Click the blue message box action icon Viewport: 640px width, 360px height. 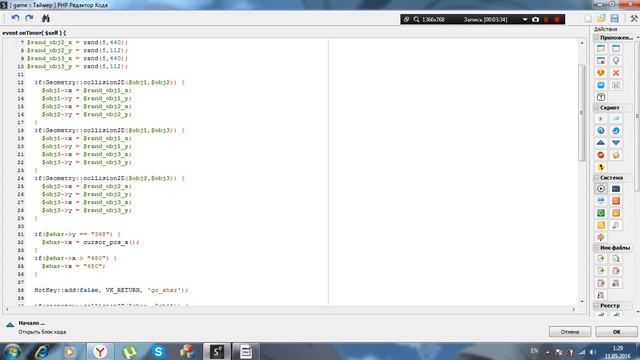601,85
